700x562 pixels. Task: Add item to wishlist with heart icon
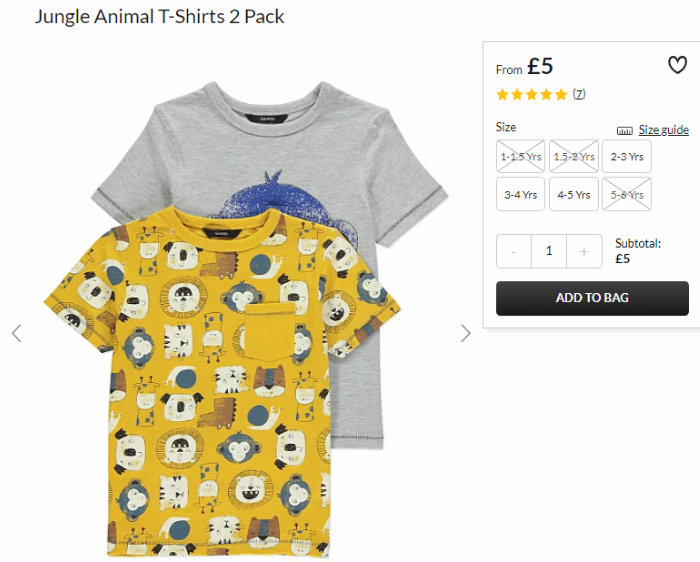pyautogui.click(x=677, y=65)
